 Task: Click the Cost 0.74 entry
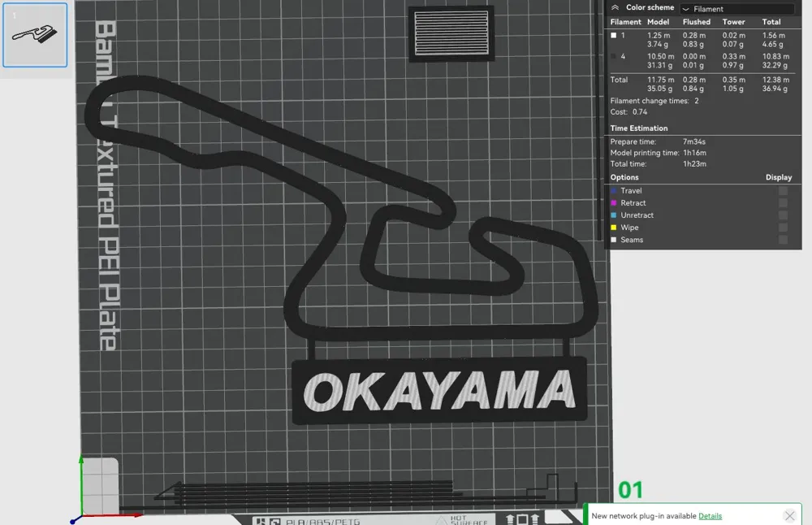click(x=628, y=112)
